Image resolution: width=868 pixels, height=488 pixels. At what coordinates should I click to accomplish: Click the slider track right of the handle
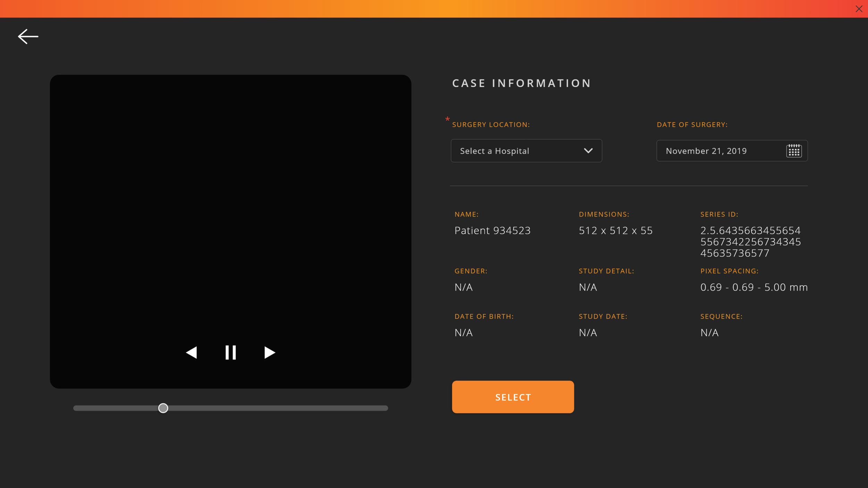tap(278, 408)
